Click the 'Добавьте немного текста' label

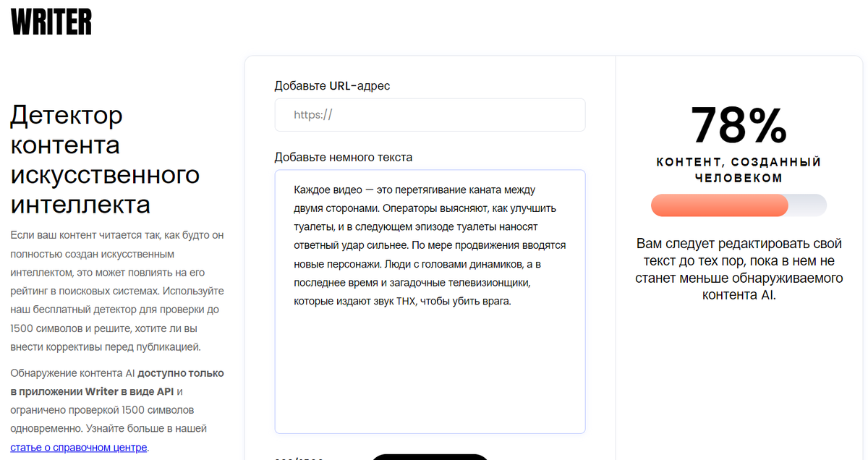point(342,157)
